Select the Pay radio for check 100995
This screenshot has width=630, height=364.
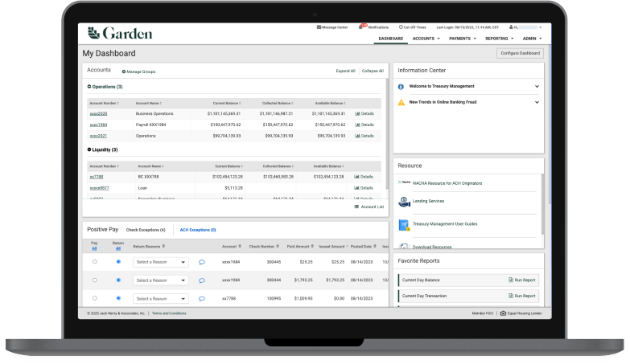tap(94, 297)
